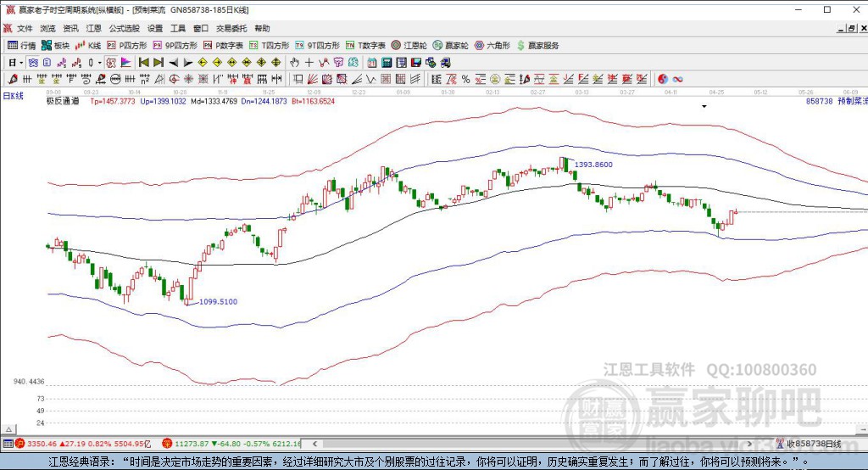Click the 极反通道 indicator name
The width and height of the screenshot is (868, 470).
[63, 101]
